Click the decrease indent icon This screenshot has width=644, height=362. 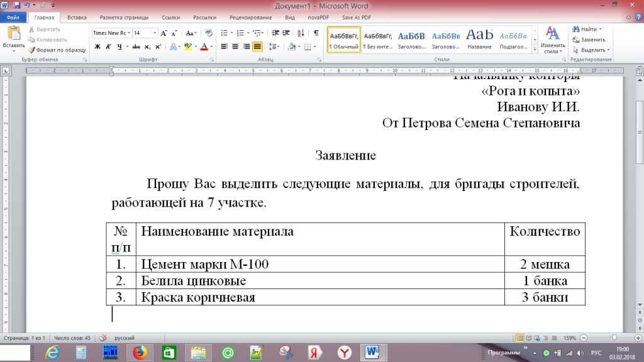[275, 33]
